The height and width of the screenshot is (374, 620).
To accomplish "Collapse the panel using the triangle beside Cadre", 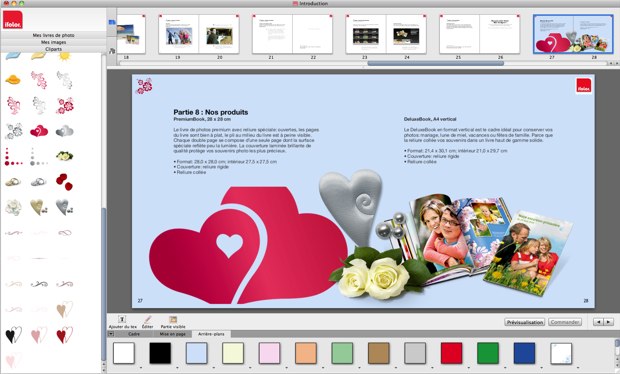I will [111, 334].
